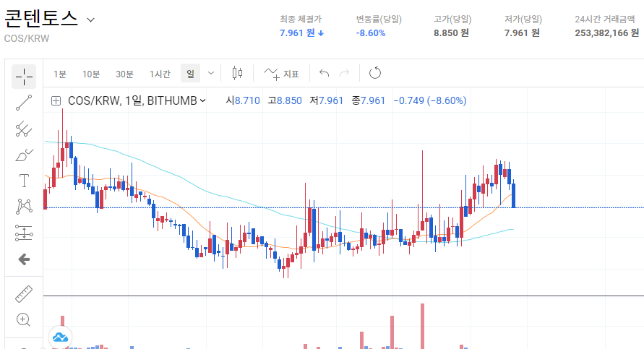Image resolution: width=644 pixels, height=349 pixels.
Task: Click the change rate -8.60%
Action: [371, 33]
